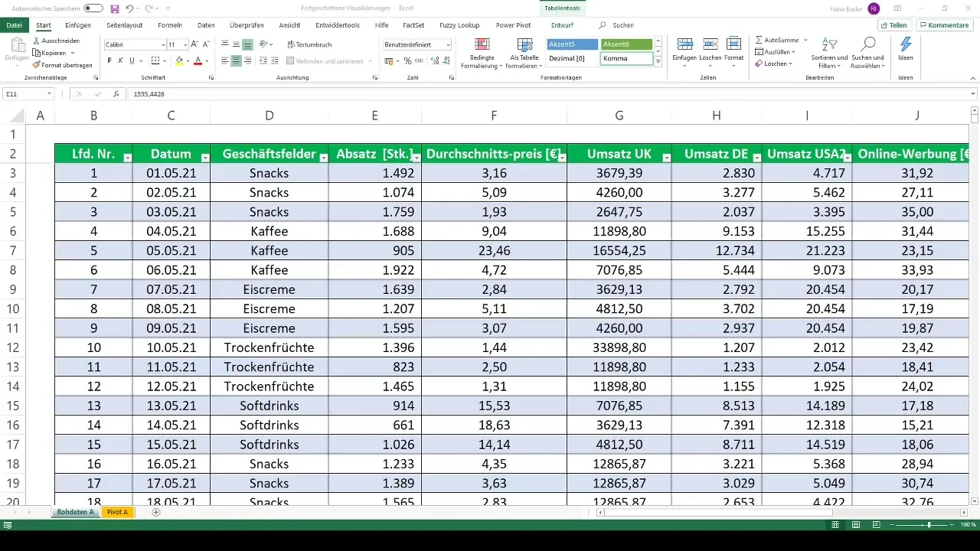Click the Ausschneiden (cut) button
Screen dimensions: 980x551
click(56, 41)
